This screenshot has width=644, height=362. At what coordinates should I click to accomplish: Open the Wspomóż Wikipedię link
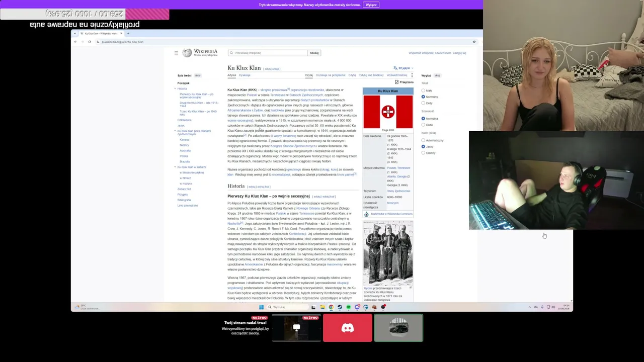421,53
